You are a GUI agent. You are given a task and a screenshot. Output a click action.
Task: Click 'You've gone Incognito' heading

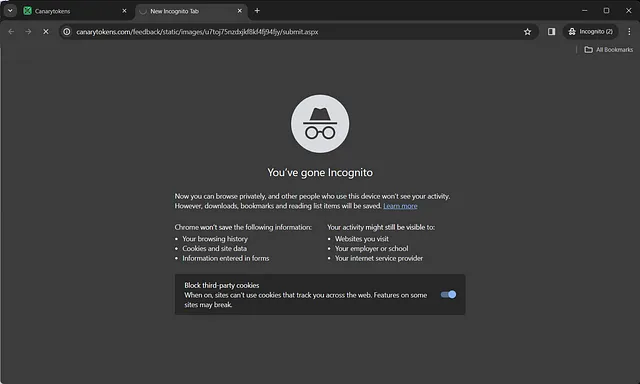coord(320,173)
